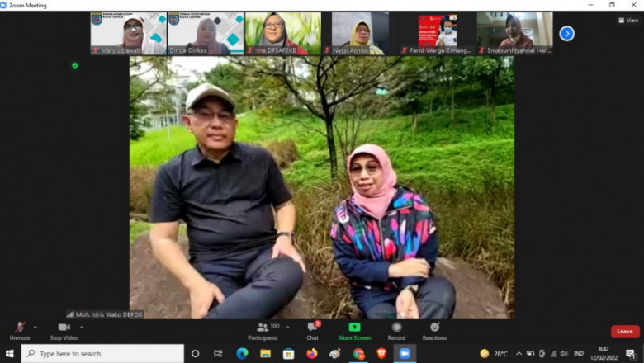Select Nessi Annisa's video thumbnail

[x=360, y=33]
